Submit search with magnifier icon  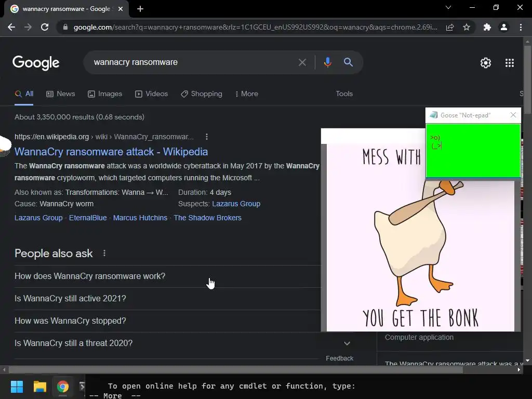point(348,62)
